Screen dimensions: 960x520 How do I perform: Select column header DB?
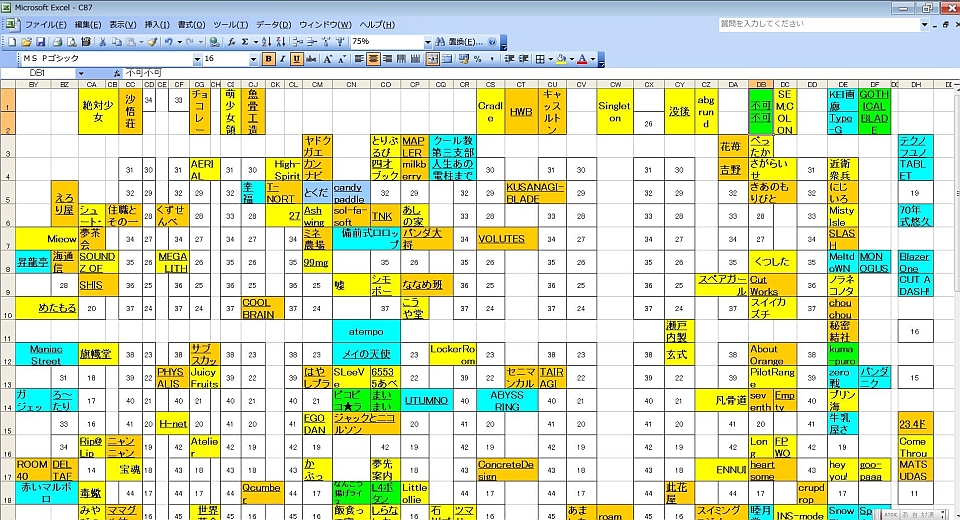[761, 85]
